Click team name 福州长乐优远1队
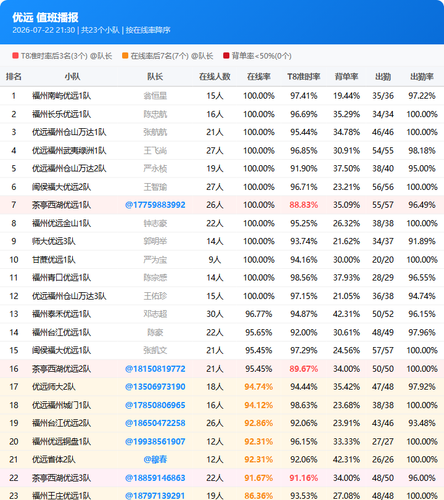This screenshot has width=444, height=500. coord(61,114)
